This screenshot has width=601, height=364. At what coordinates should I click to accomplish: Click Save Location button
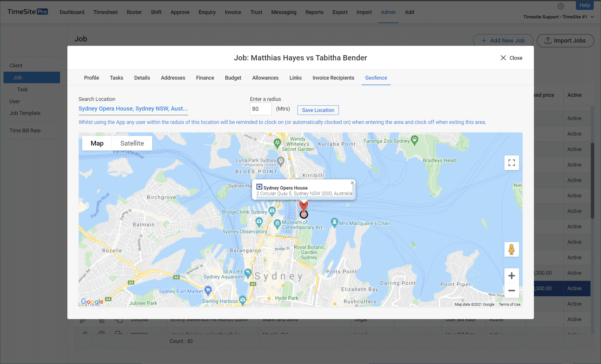point(318,110)
